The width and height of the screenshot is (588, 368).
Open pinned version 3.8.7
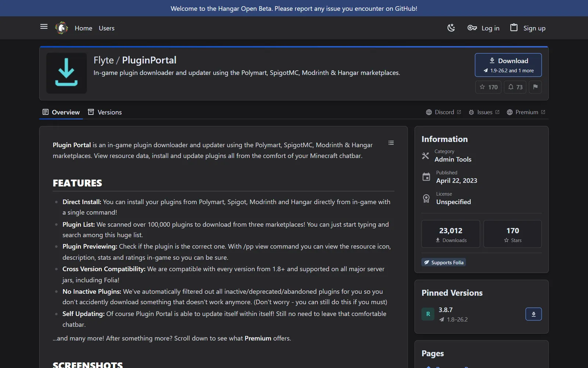click(x=445, y=310)
